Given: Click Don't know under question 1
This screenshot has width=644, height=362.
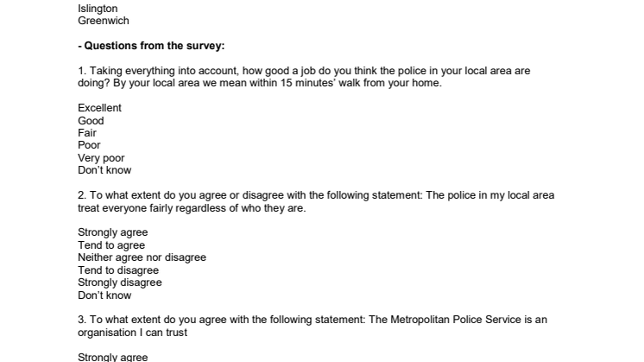Looking at the screenshot, I should coord(104,170).
